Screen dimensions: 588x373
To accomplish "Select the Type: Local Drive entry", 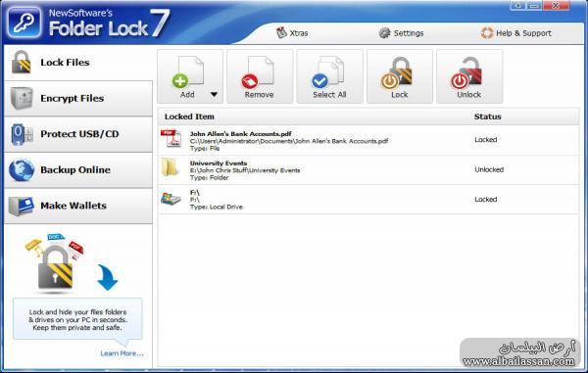I will [216, 207].
